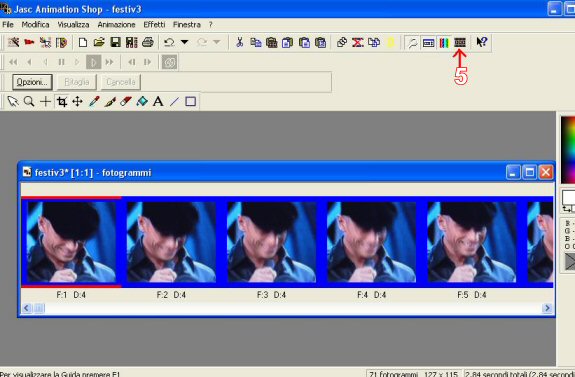Select frame F:3 thumbnail

(x=271, y=242)
